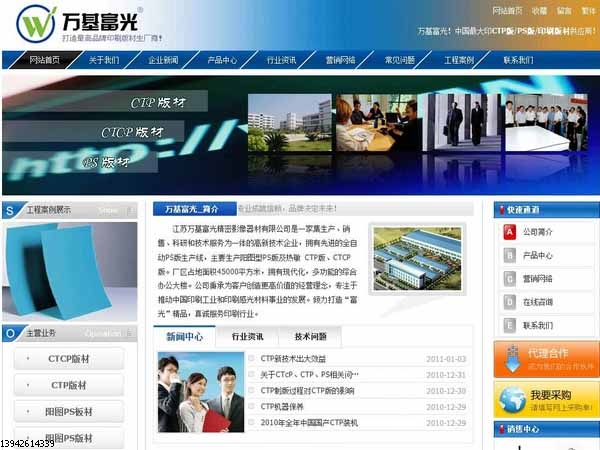The image size is (600, 450).
Task: Click the orange 代理合作 banner button
Action: (x=547, y=359)
